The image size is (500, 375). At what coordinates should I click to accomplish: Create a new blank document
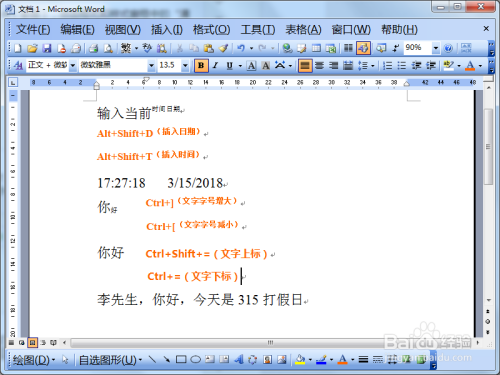tap(18, 48)
